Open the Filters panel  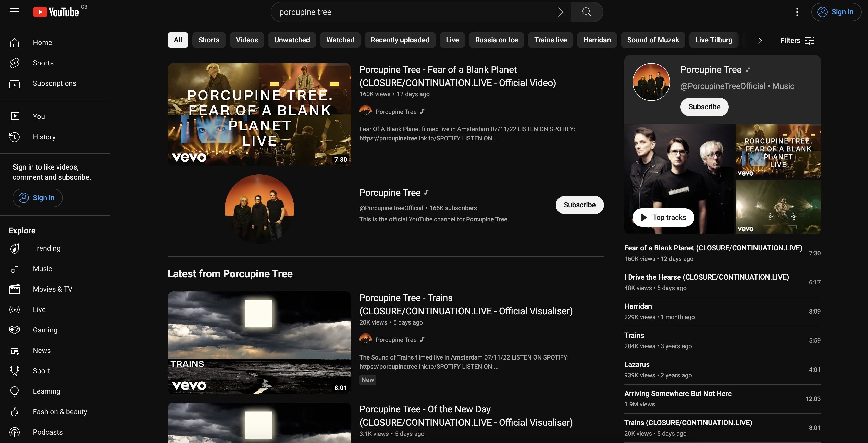pyautogui.click(x=797, y=40)
